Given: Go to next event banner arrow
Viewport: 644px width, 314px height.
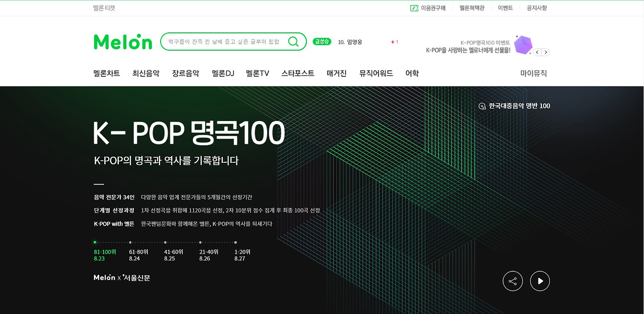Looking at the screenshot, I should point(546,52).
